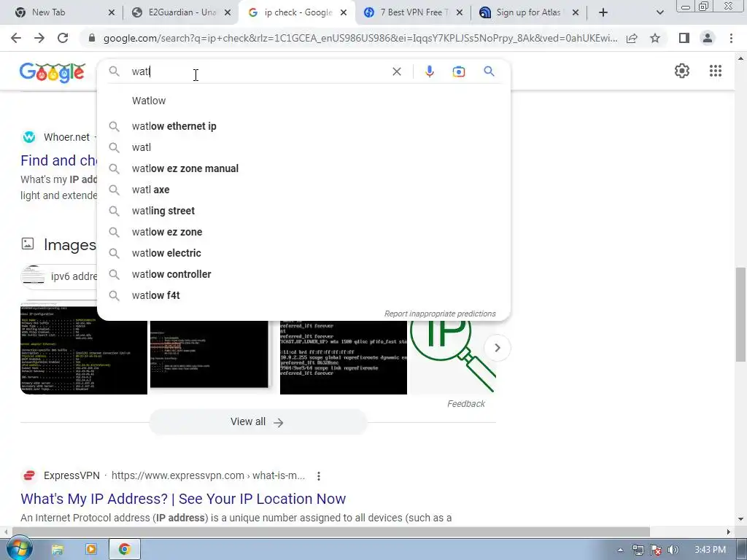Choose suggestion watlow ethernet ip
Viewport: 747px width, 560px height.
303,126
